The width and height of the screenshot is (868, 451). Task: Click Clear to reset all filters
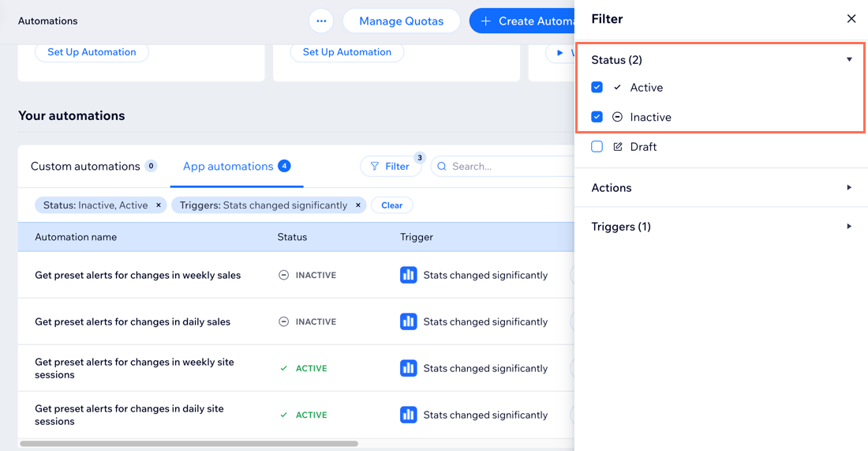coord(391,205)
